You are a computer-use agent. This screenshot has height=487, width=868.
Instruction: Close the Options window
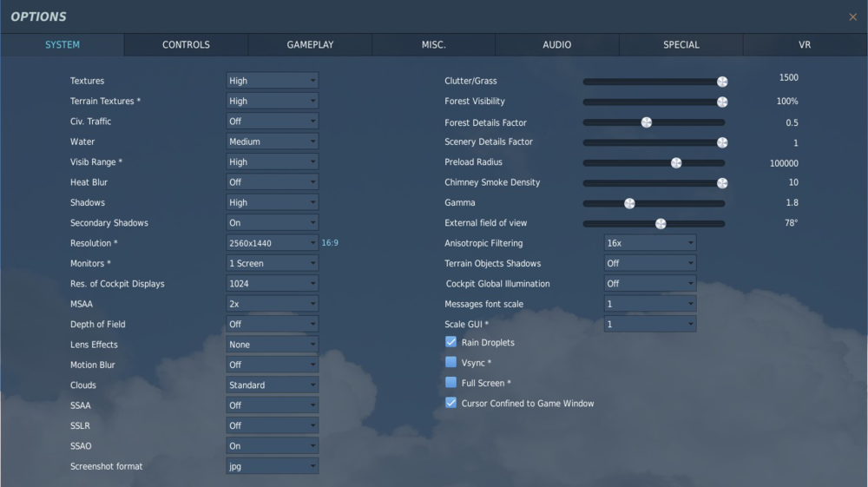pyautogui.click(x=852, y=16)
